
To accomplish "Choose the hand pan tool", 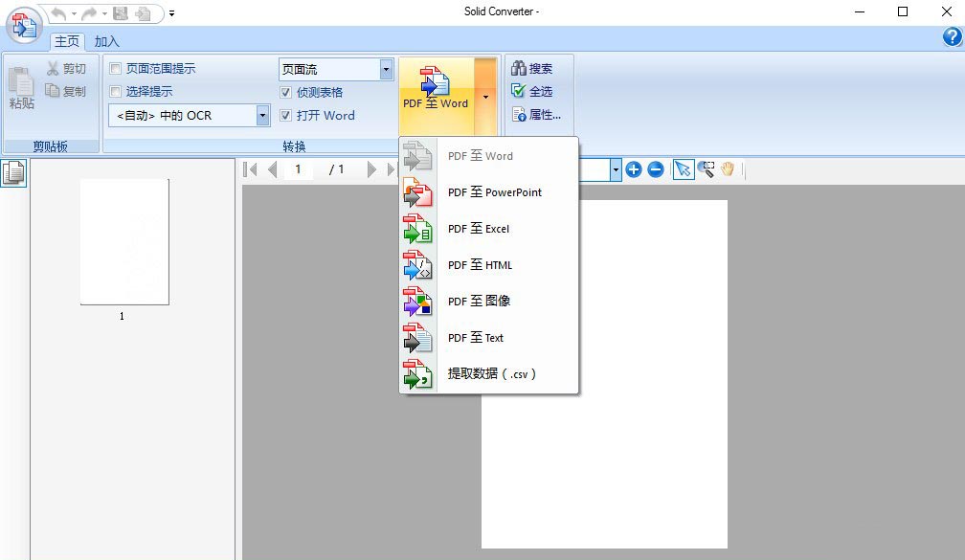I will (x=728, y=169).
